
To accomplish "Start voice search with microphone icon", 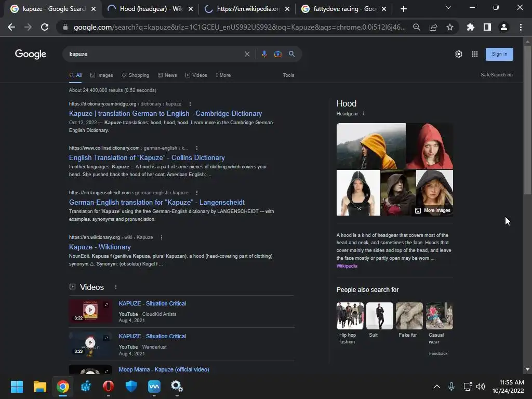I will coord(264,54).
